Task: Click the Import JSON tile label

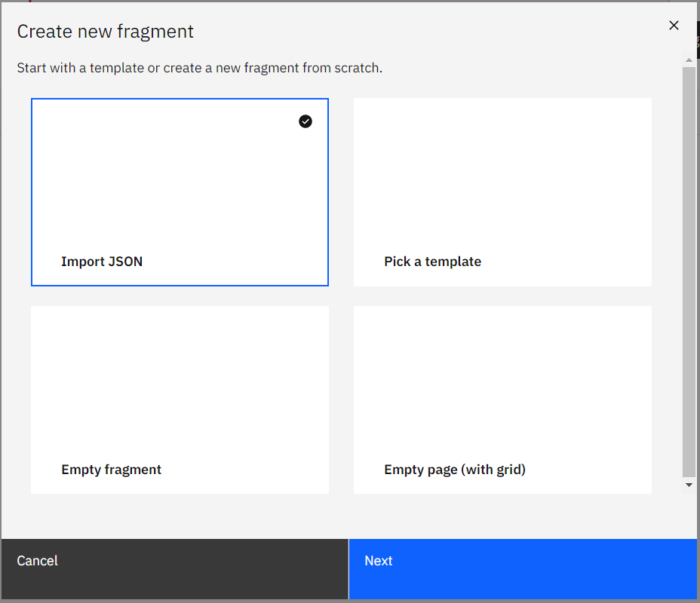Action: [x=102, y=262]
